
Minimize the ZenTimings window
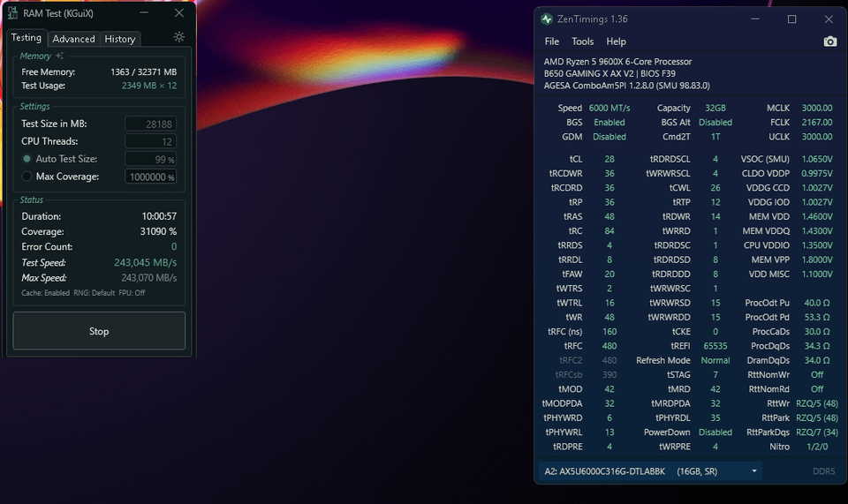pyautogui.click(x=754, y=19)
